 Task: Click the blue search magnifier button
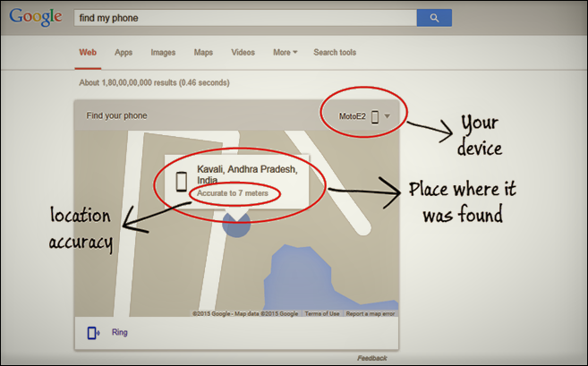point(434,18)
